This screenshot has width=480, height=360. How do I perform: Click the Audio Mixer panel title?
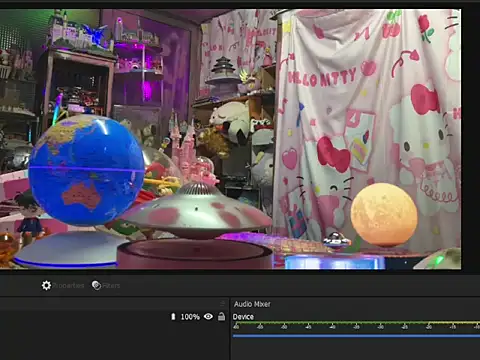[252, 304]
